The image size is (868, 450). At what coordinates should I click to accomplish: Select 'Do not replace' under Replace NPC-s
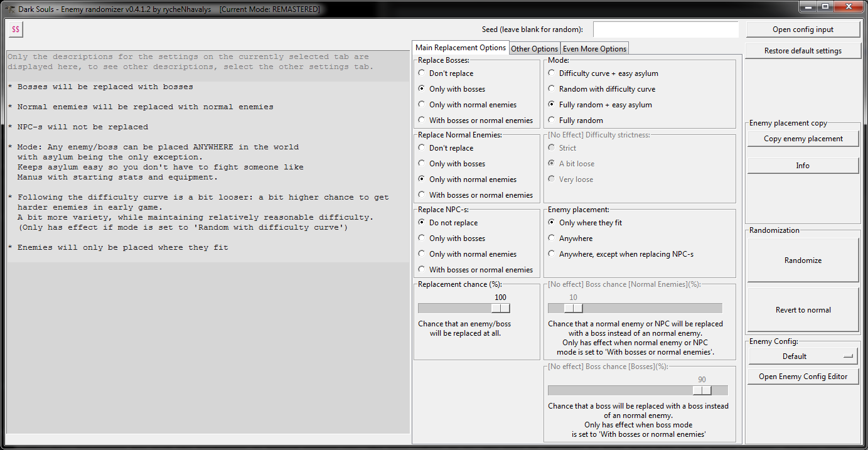447,223
